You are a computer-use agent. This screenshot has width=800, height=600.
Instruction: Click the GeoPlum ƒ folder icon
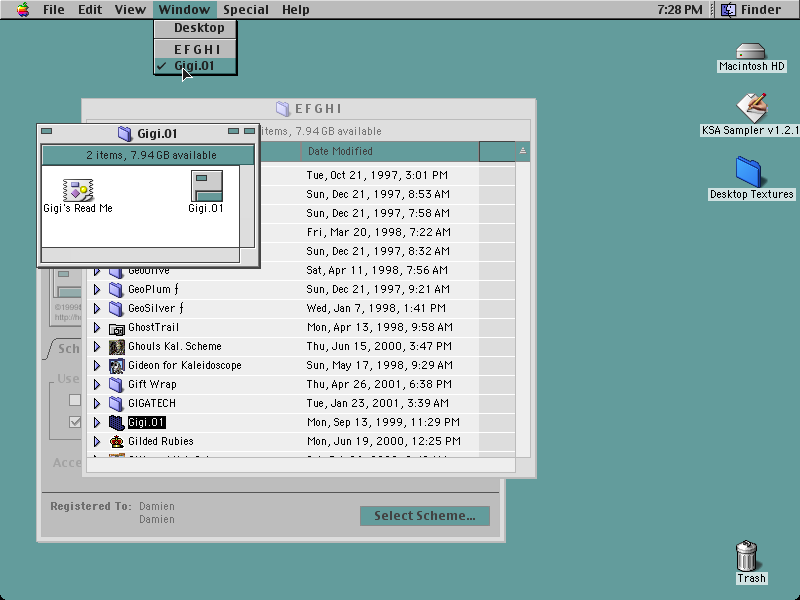(x=116, y=290)
